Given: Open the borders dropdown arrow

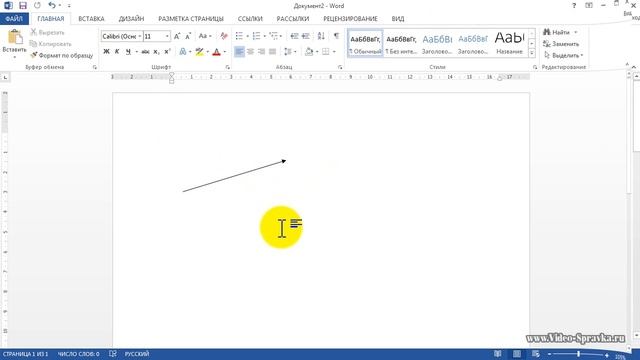Looking at the screenshot, I should pyautogui.click(x=334, y=52).
